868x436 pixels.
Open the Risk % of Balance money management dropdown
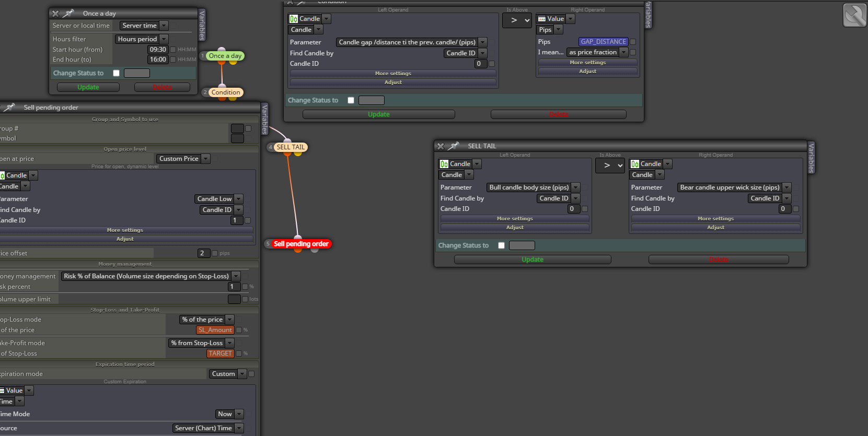tap(151, 276)
